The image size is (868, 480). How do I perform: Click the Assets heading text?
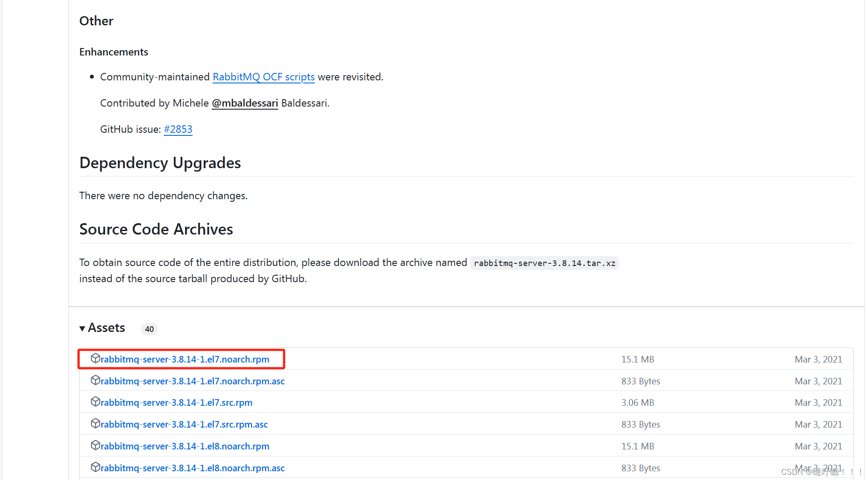point(106,328)
